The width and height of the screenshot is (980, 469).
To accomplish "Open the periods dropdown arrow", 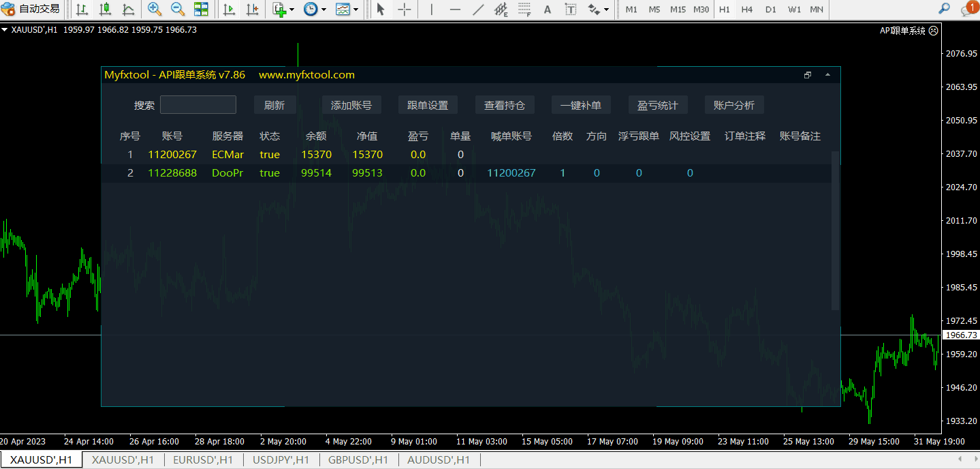I will pos(323,10).
